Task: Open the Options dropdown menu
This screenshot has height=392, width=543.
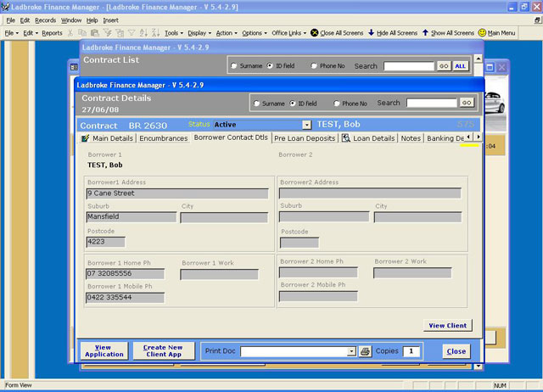Action: [x=255, y=33]
